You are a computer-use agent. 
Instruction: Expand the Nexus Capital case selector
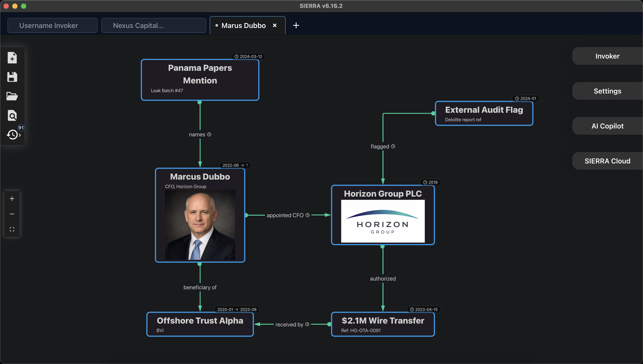(153, 25)
